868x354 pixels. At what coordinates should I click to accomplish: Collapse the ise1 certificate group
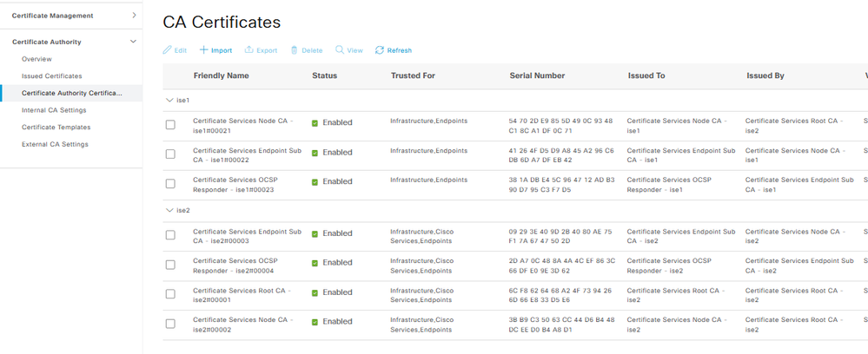[x=170, y=100]
